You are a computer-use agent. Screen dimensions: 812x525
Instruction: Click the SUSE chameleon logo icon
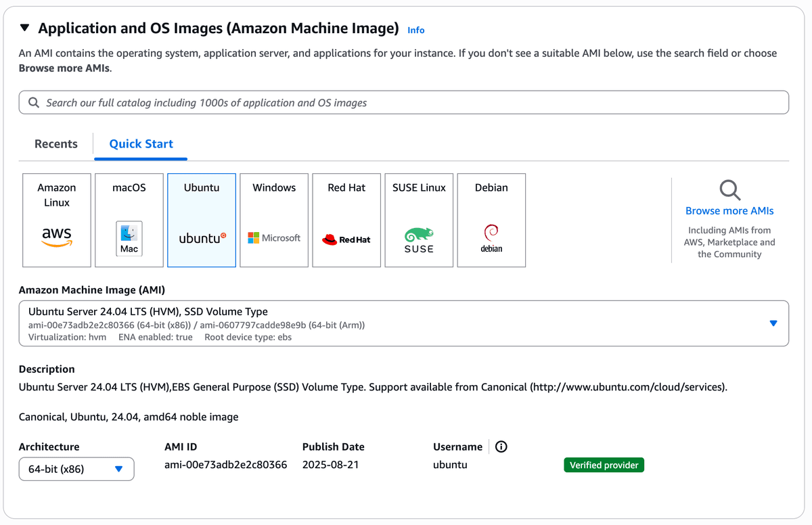419,239
